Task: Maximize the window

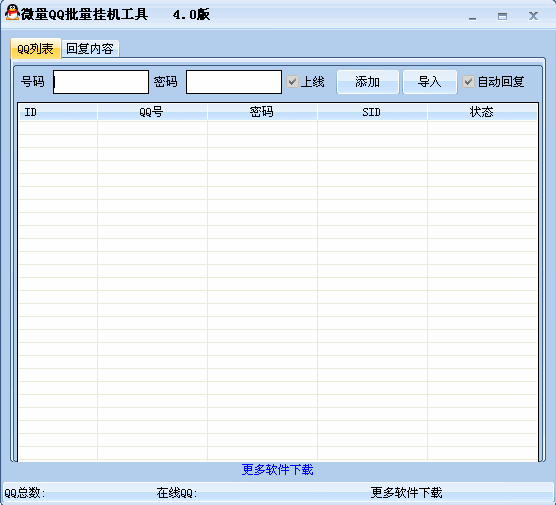Action: 502,16
